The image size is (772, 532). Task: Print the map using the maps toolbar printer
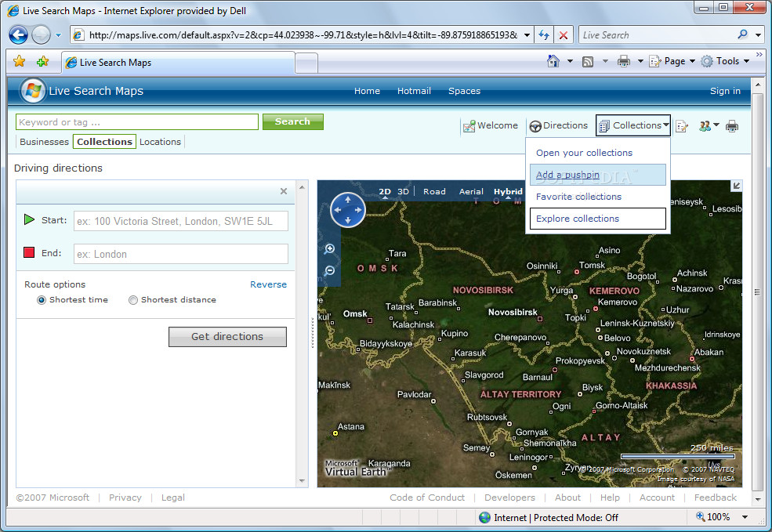[732, 126]
